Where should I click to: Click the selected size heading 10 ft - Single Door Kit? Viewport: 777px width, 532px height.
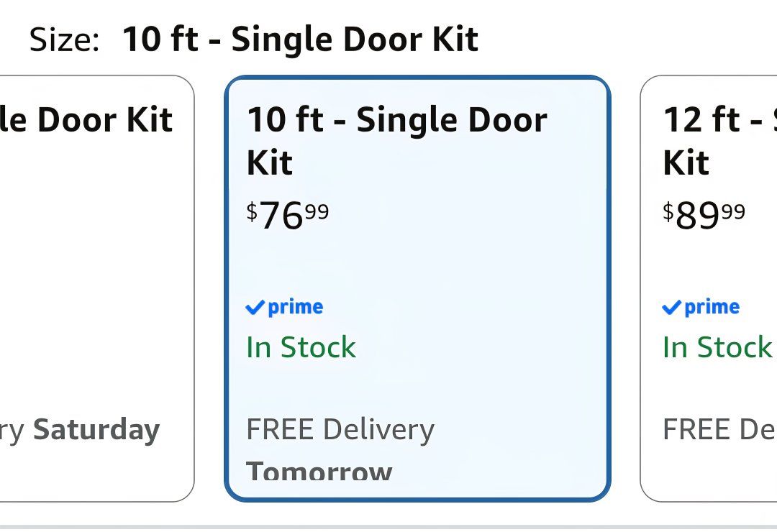[x=300, y=40]
